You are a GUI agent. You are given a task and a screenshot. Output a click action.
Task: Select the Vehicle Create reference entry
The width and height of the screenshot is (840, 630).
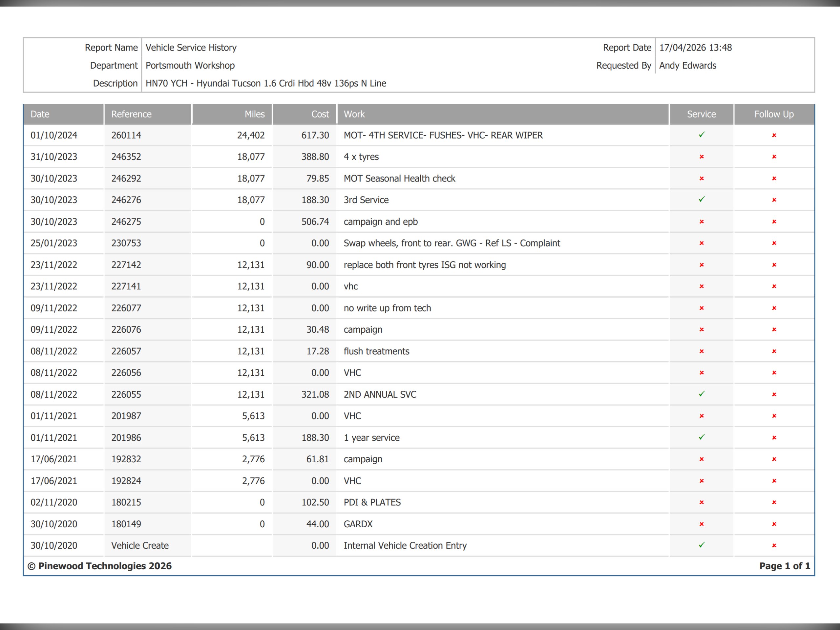(140, 545)
